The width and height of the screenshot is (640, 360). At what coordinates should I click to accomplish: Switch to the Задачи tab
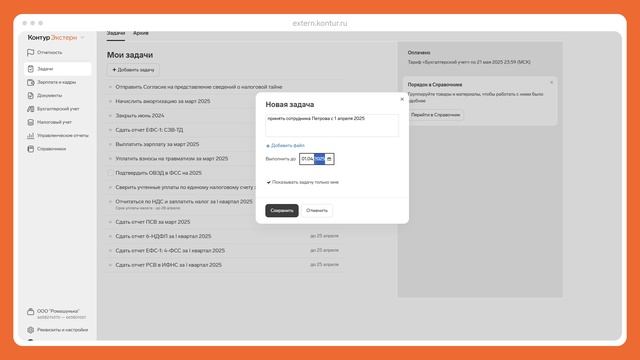[x=116, y=33]
